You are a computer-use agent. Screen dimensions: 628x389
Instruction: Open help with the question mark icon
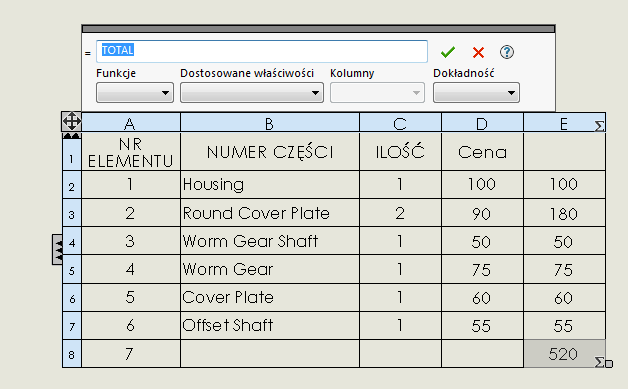pyautogui.click(x=507, y=52)
